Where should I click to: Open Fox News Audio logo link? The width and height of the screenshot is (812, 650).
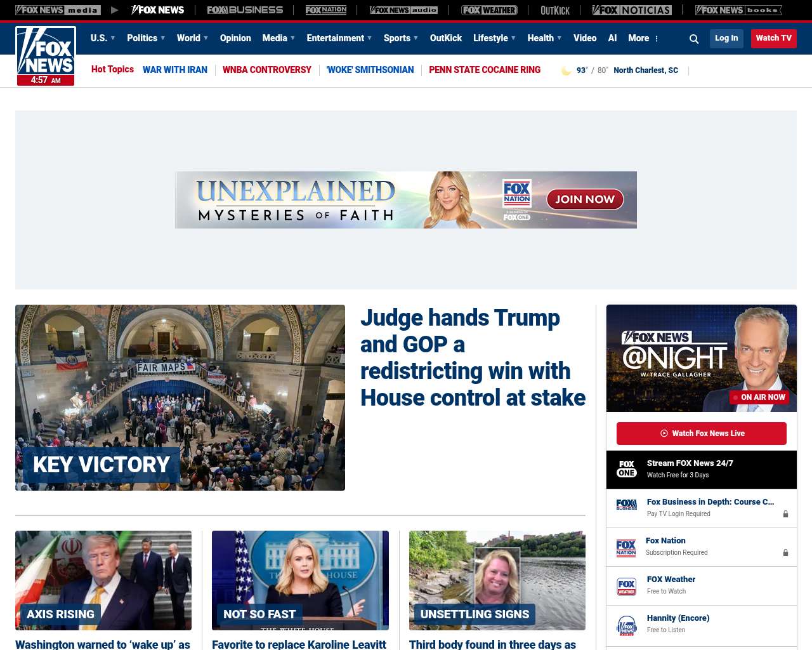(x=403, y=10)
